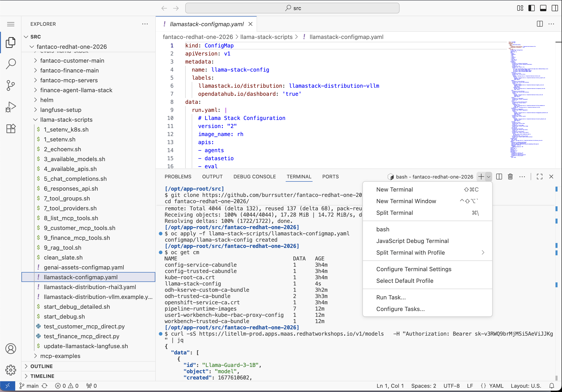
Task: Click the src search box at the top
Action: [x=293, y=8]
